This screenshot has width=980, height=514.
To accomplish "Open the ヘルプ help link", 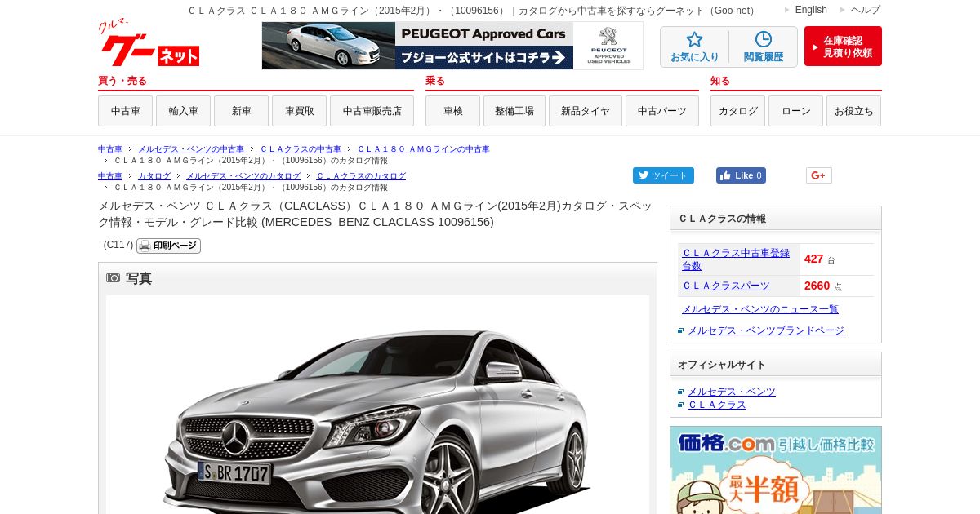I will 866,10.
